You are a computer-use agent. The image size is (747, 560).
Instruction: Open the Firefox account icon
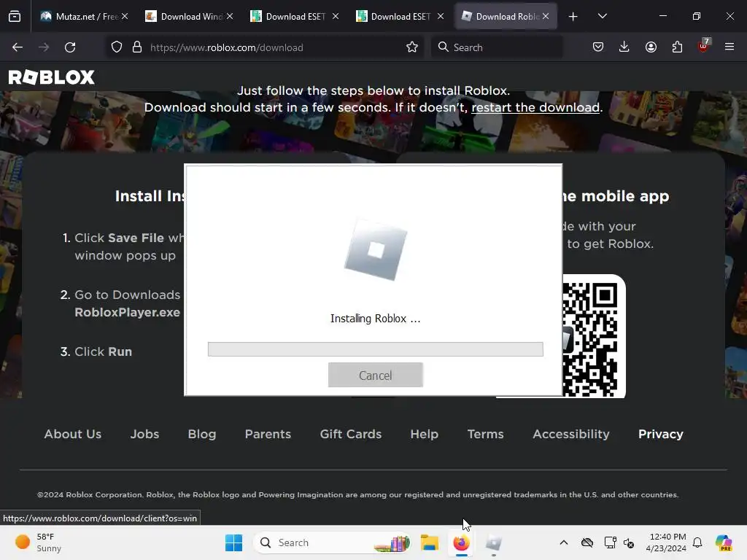pyautogui.click(x=651, y=47)
